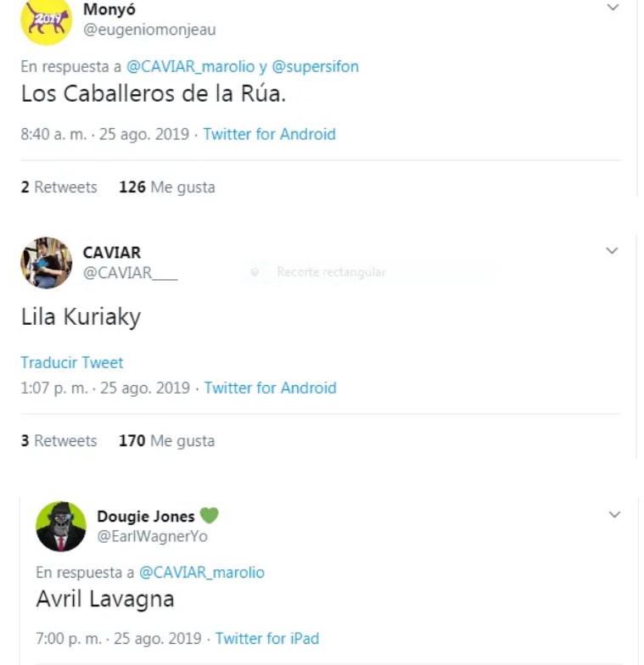Open Monyó's profile picture
The image size is (644, 665).
coord(46,20)
